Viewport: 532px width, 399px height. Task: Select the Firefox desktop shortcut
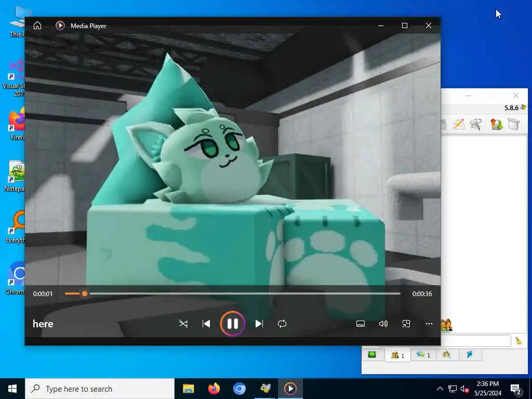tap(16, 124)
